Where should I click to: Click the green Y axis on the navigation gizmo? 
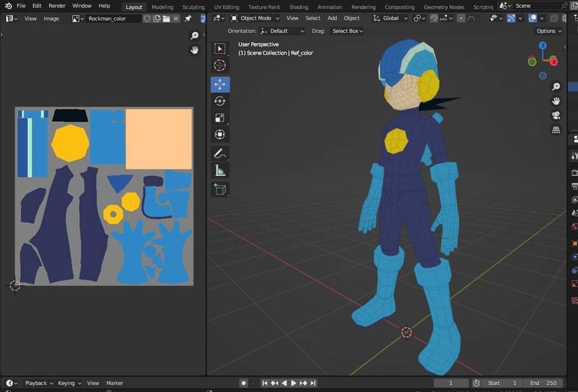click(532, 62)
